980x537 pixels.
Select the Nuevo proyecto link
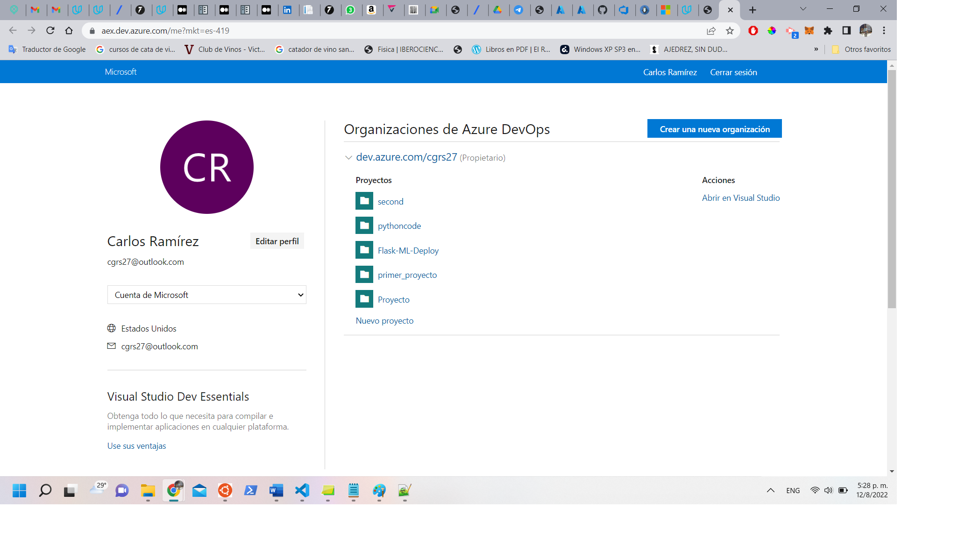pyautogui.click(x=384, y=320)
